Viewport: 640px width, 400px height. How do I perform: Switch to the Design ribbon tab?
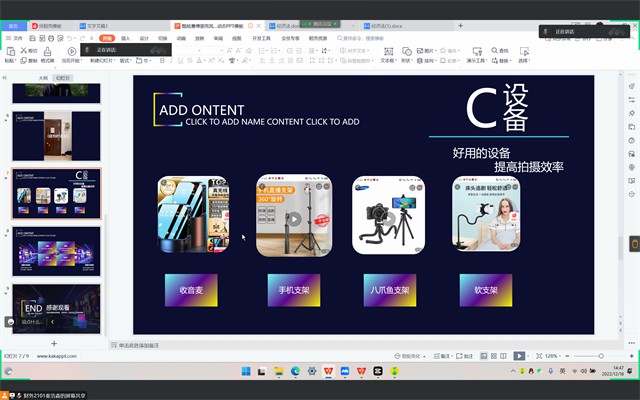point(144,38)
